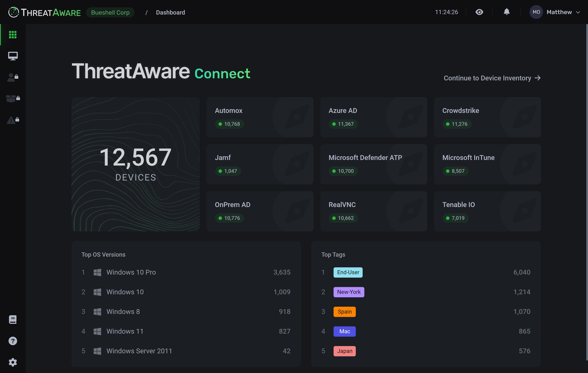Click the Windows logo beside Windows 8
The width and height of the screenshot is (588, 373).
click(x=98, y=312)
